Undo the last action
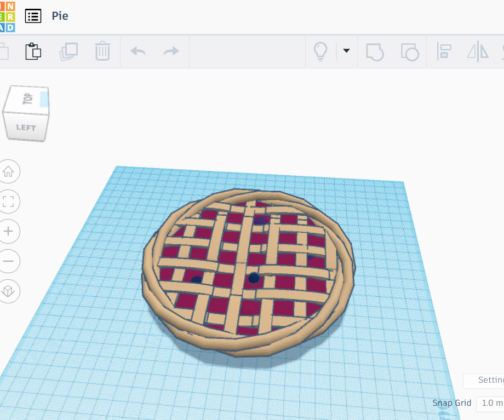This screenshot has width=504, height=420. 137,51
